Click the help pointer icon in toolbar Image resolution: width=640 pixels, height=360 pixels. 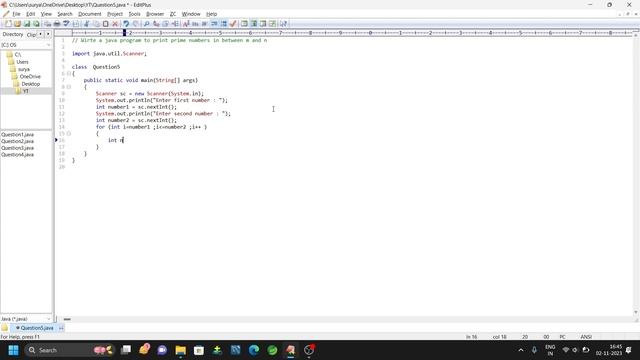283,24
